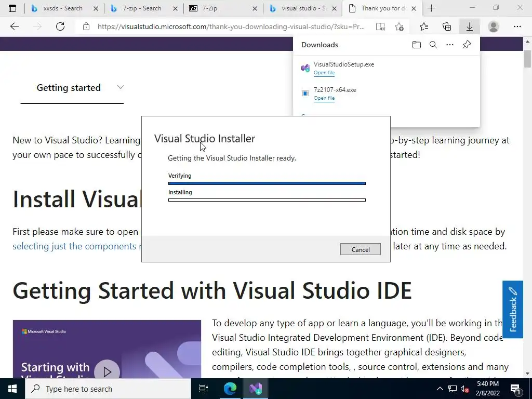
Task: Open the Collections icon
Action: pos(447,26)
